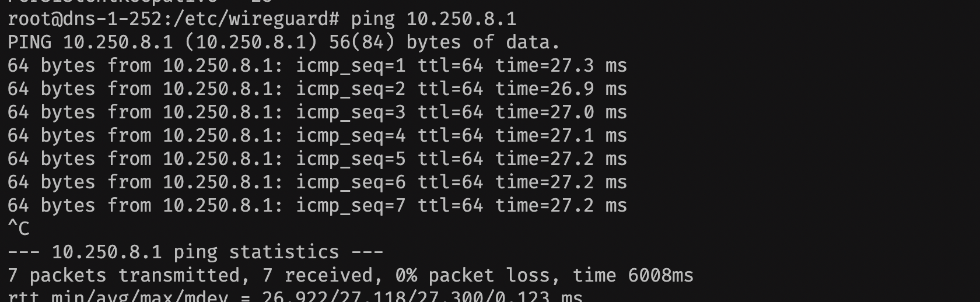980x302 pixels.
Task: Click the time=27.1 value
Action: (544, 136)
